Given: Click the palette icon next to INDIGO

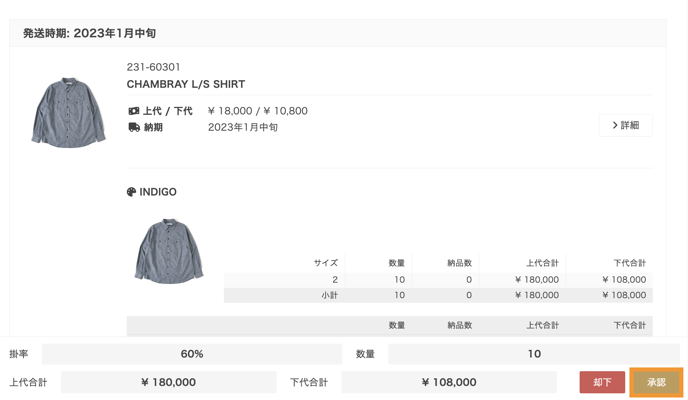Looking at the screenshot, I should coord(131,192).
